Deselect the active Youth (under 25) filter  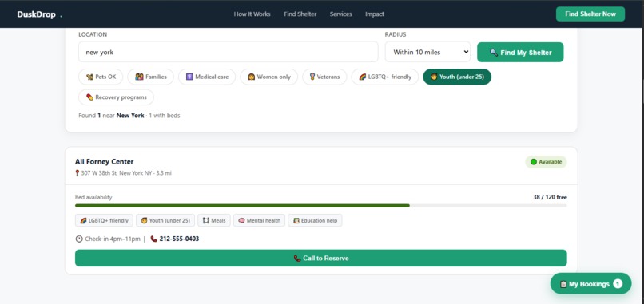[x=457, y=77]
